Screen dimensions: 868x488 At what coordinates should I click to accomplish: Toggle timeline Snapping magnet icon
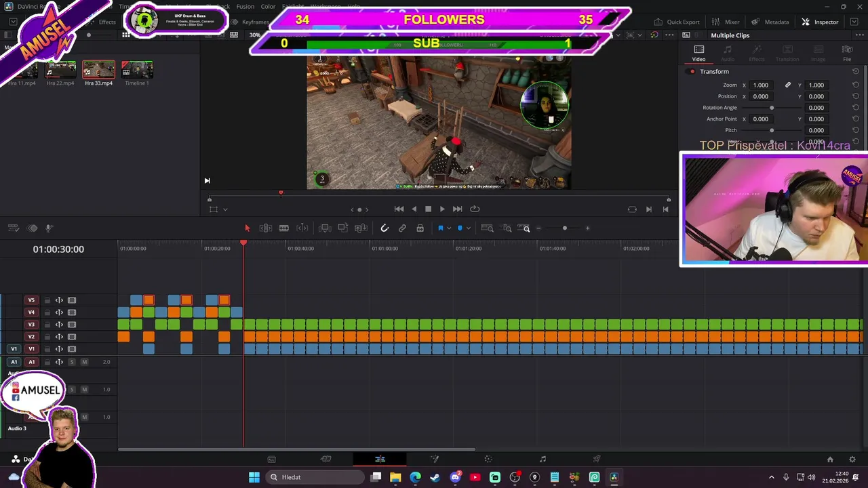[384, 228]
